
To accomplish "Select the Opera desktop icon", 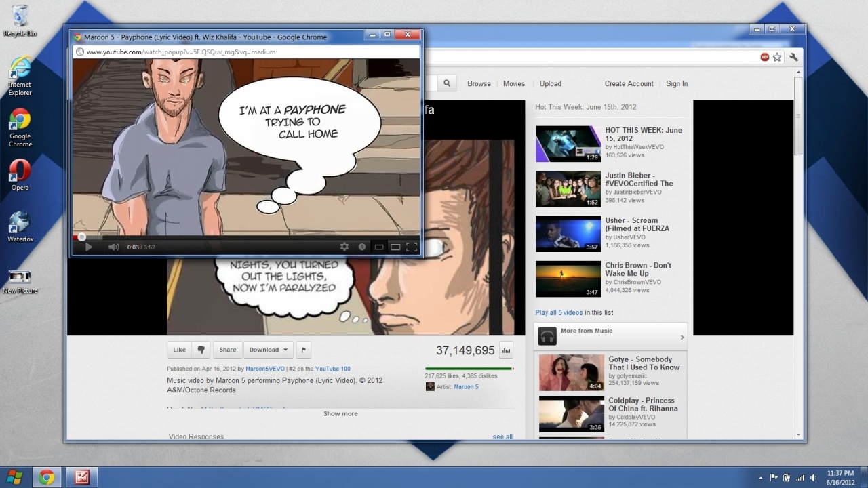I will (20, 175).
